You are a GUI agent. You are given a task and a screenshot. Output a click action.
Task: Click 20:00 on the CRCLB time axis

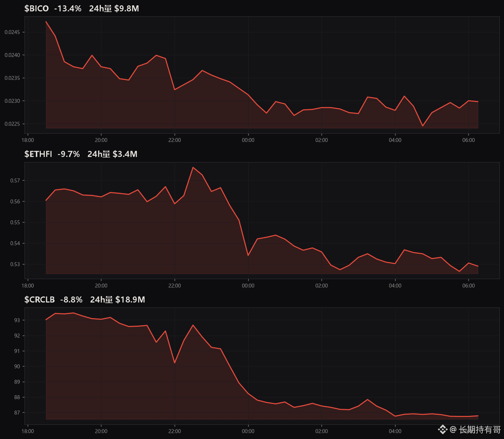coord(101,431)
